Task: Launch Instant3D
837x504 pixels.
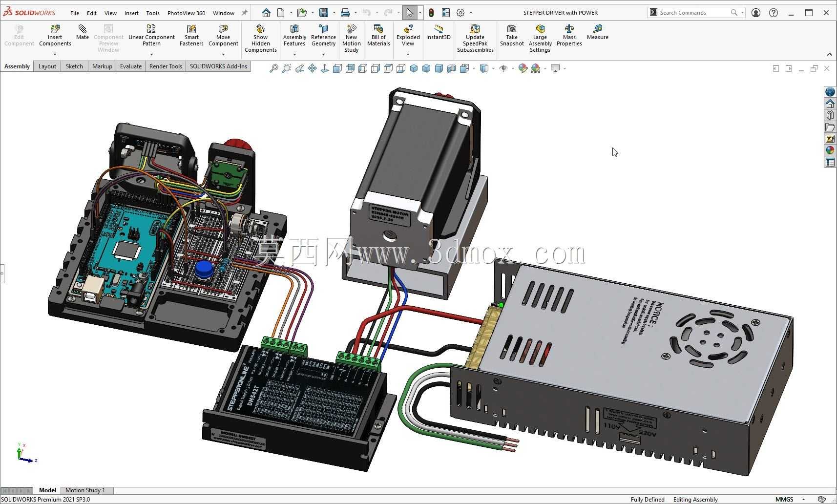Action: [x=438, y=32]
